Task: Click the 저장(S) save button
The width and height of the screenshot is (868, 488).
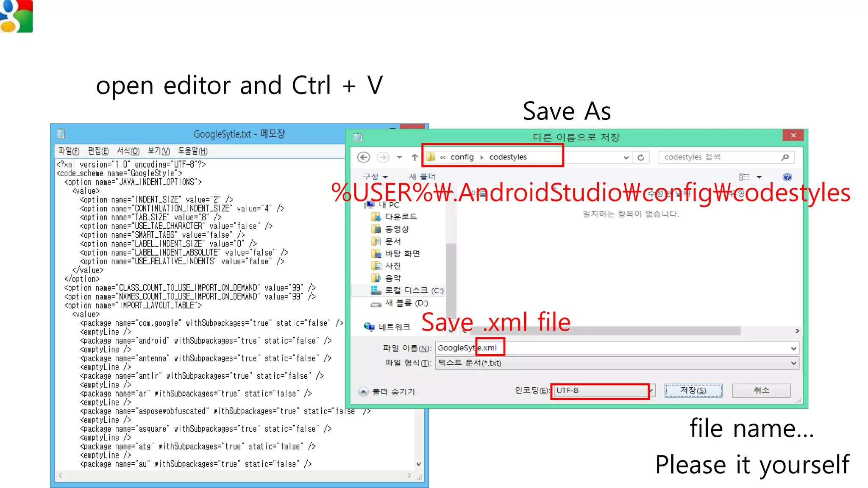Action: (693, 391)
